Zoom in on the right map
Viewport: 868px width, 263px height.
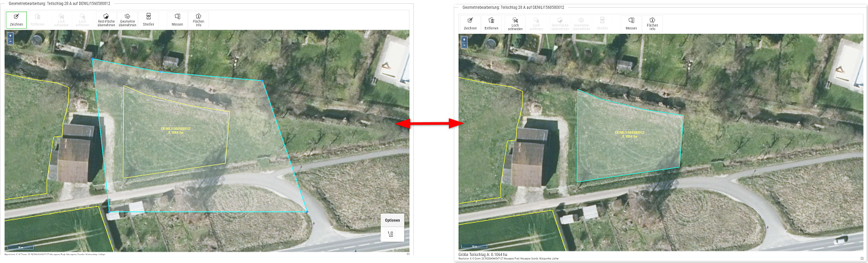pos(464,39)
